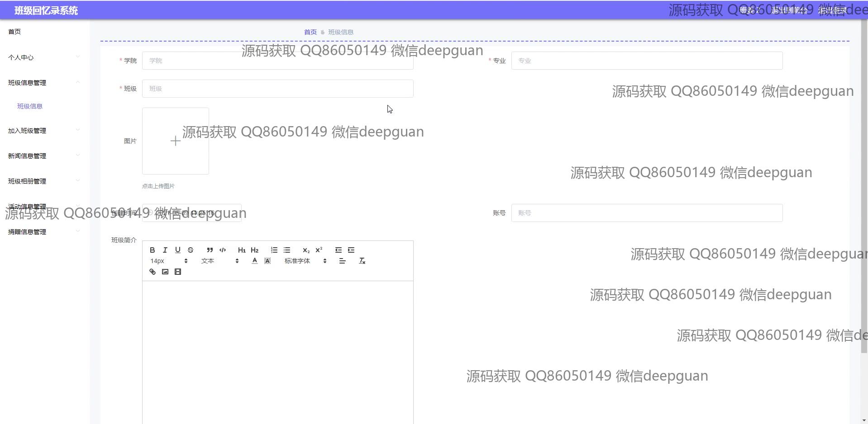Clear text formatting in the editor
The width and height of the screenshot is (868, 424).
tap(362, 261)
